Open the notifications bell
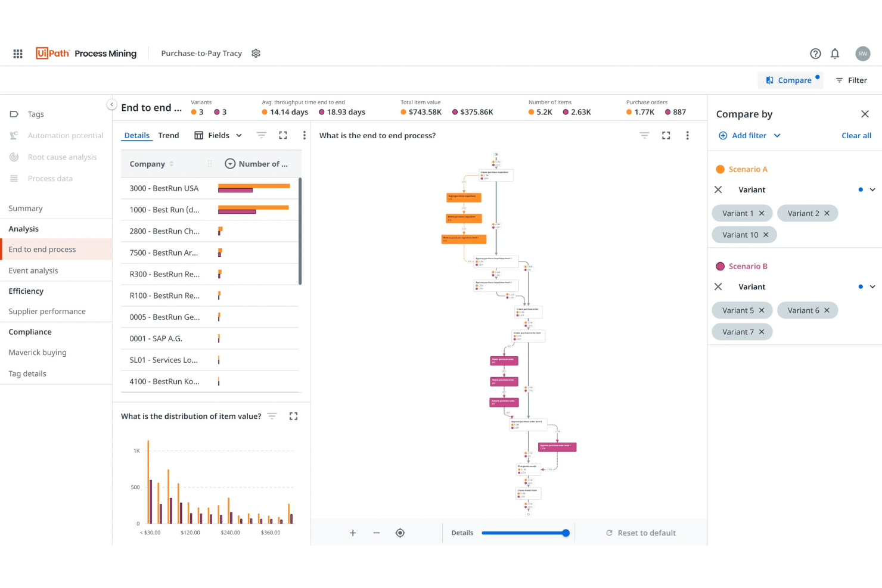The image size is (882, 588). (835, 54)
